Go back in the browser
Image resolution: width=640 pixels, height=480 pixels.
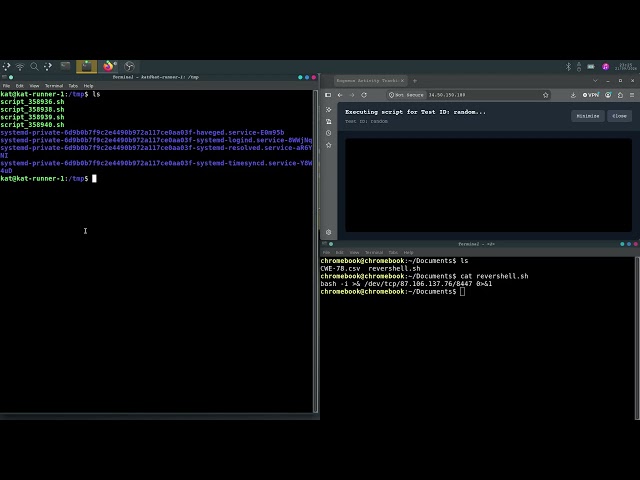(340, 95)
